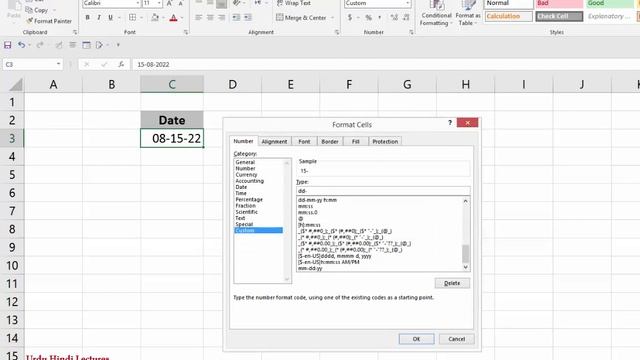Open the Number Format 'Custom' dropdown in ribbon
The height and width of the screenshot is (360, 640).
pos(407,3)
